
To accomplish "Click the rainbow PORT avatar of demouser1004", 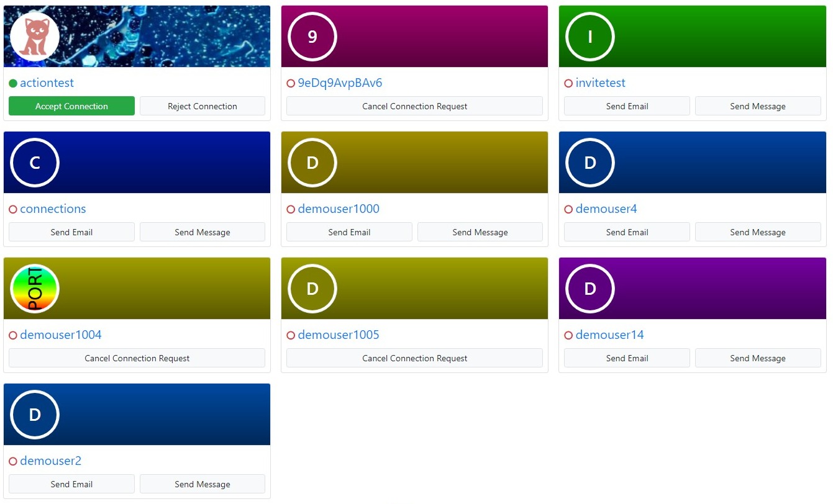I will 35,289.
